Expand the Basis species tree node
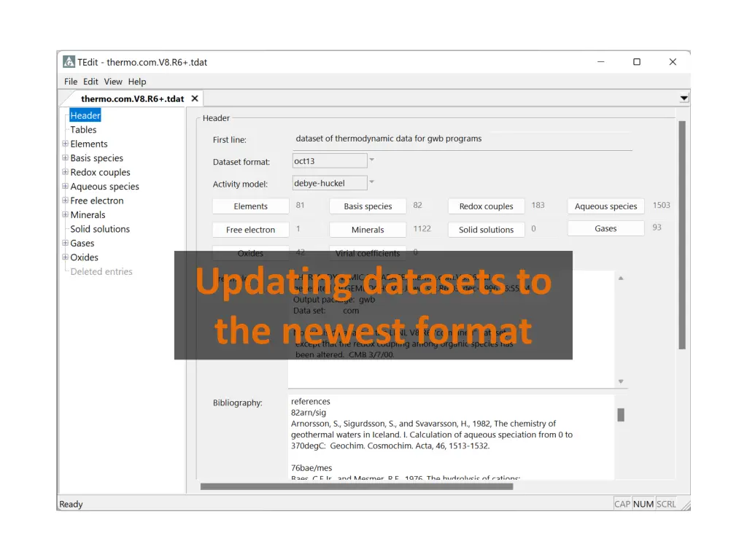Image resolution: width=747 pixels, height=560 pixels. pyautogui.click(x=66, y=158)
